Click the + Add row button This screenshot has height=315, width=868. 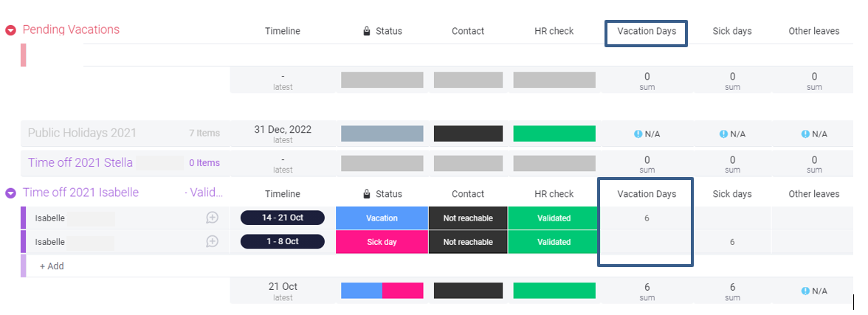52,266
